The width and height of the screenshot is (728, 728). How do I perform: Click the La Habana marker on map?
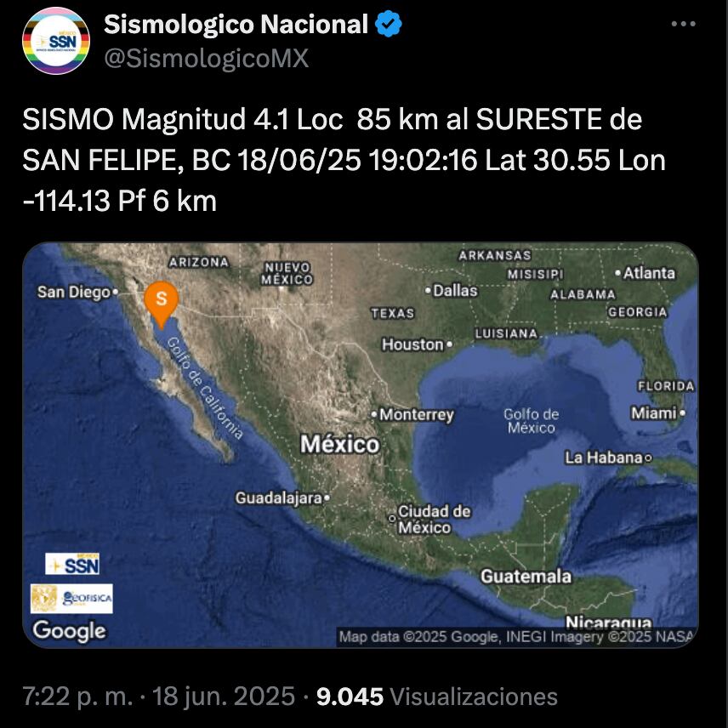coord(604,458)
